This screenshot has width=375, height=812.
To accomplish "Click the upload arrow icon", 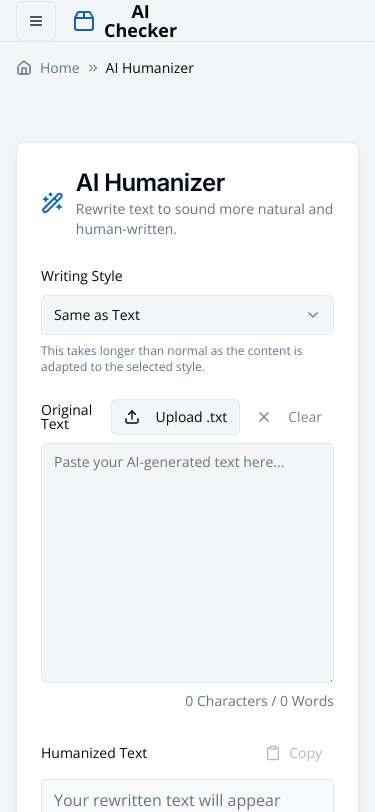I will (132, 417).
